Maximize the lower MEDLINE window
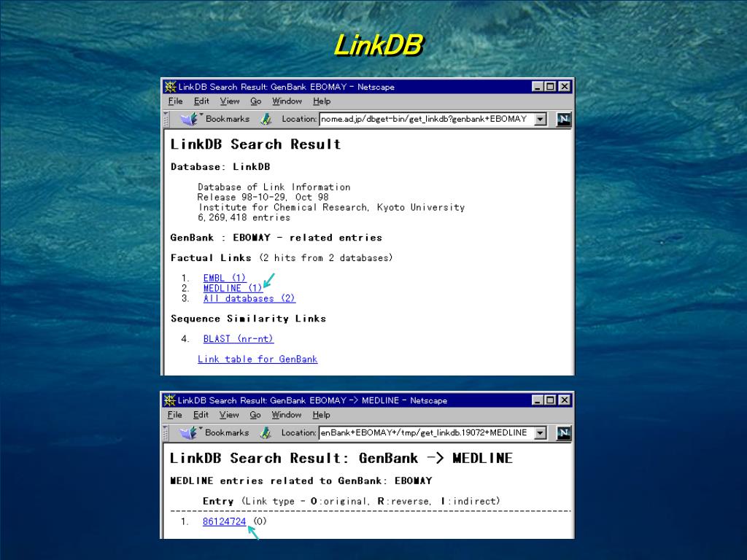Viewport: 747px width, 560px height. pyautogui.click(x=550, y=400)
